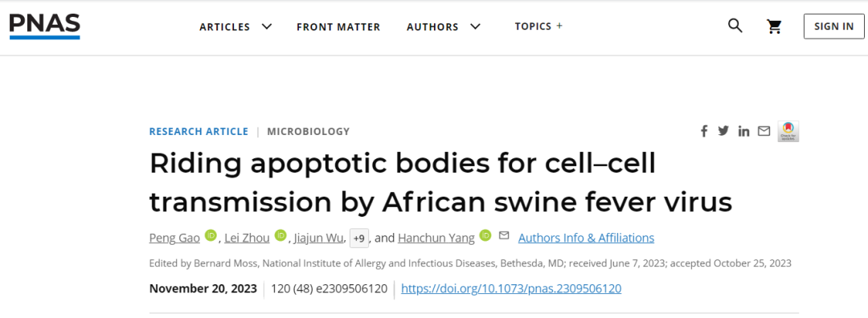
Task: Share article via email envelope icon
Action: pos(764,131)
